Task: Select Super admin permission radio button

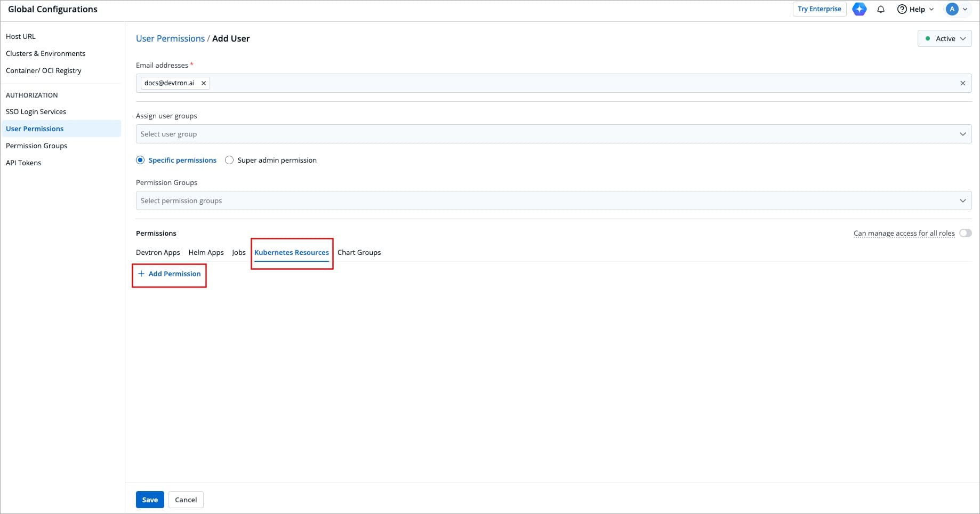Action: (229, 160)
